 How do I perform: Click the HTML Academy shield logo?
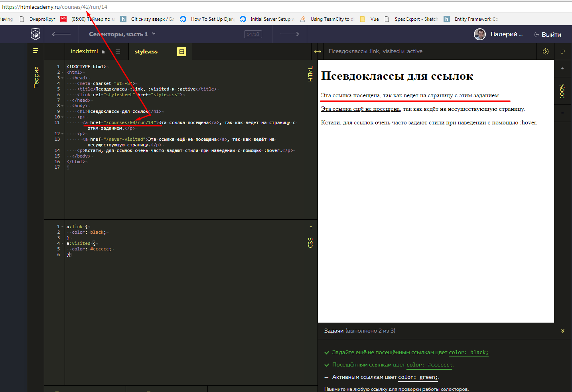click(36, 34)
